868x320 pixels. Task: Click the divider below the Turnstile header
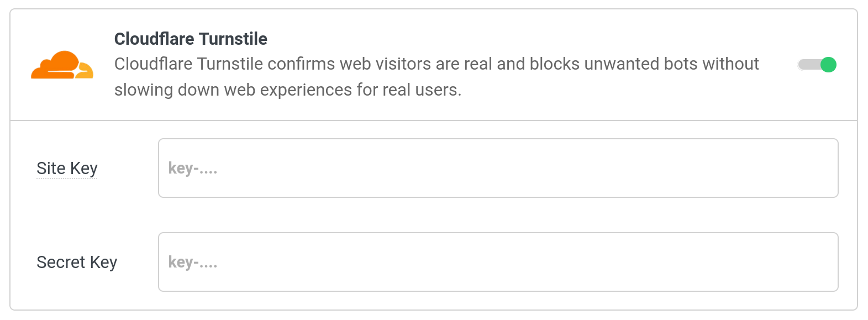point(434,119)
